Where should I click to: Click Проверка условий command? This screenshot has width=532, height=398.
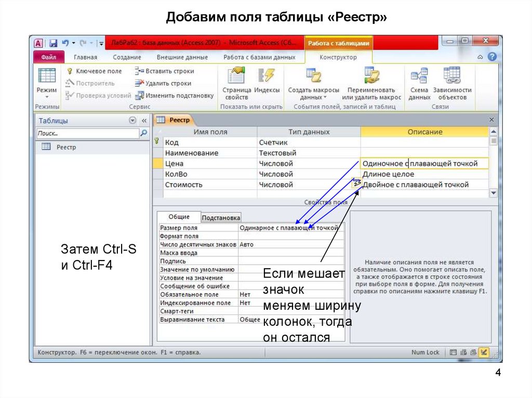(x=98, y=95)
